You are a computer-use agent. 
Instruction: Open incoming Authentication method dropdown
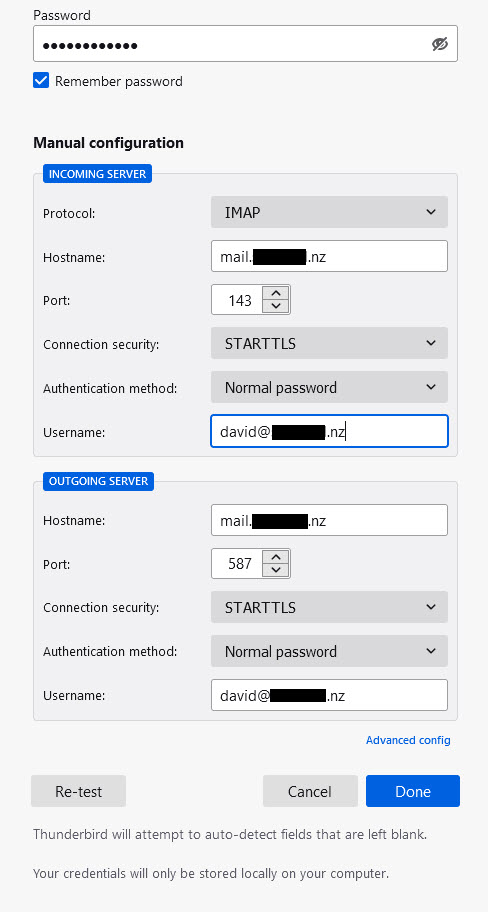tap(329, 387)
